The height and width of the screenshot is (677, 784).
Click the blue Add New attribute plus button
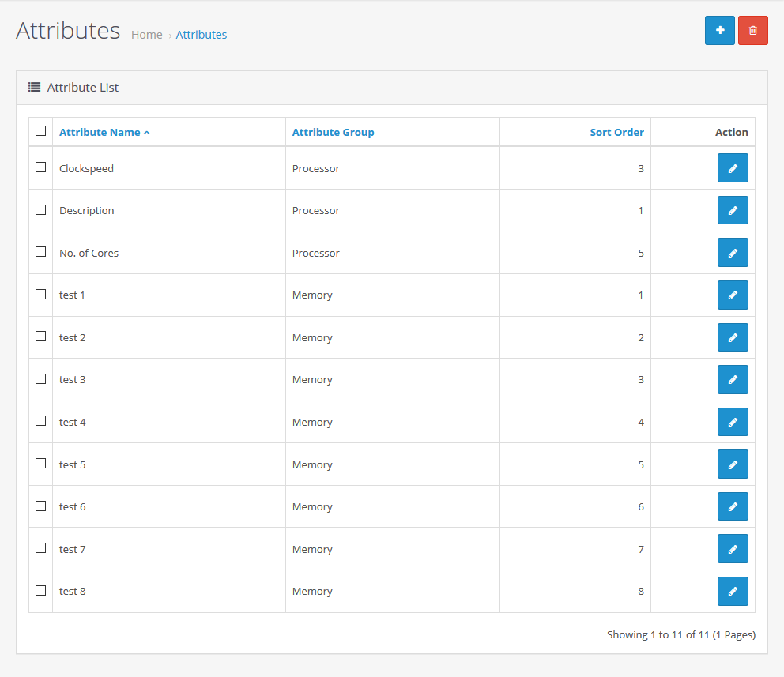pos(719,31)
